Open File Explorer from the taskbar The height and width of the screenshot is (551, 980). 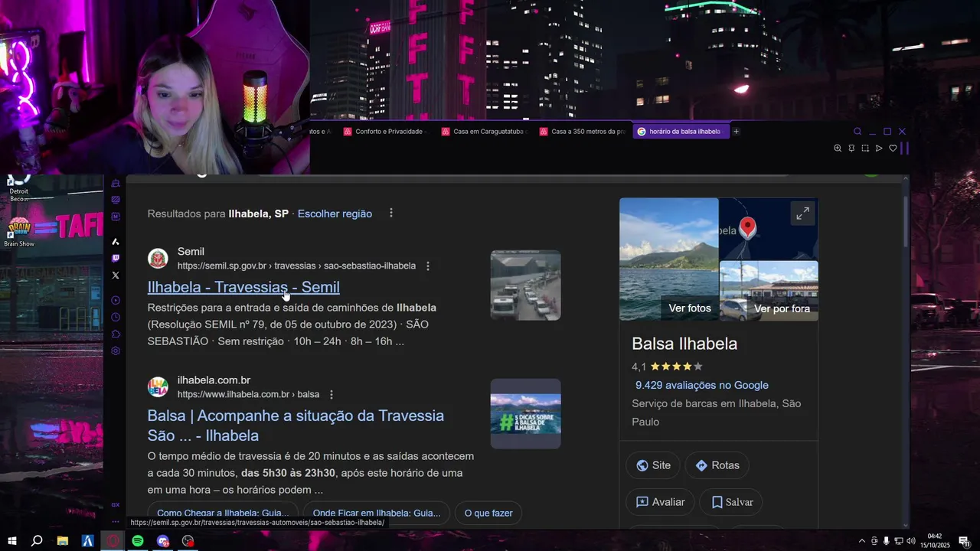coord(63,541)
